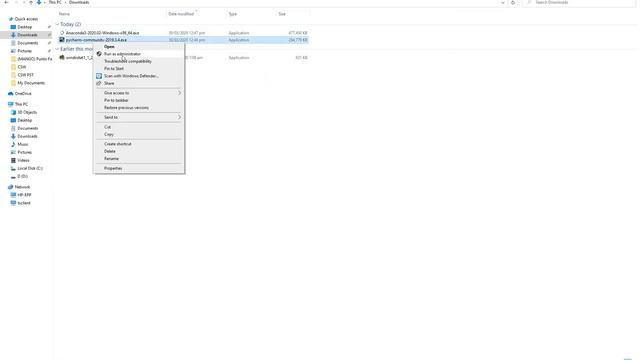Screen dimensions: 640x360
Task: Open the address bar history dropdown
Action: (x=502, y=2)
